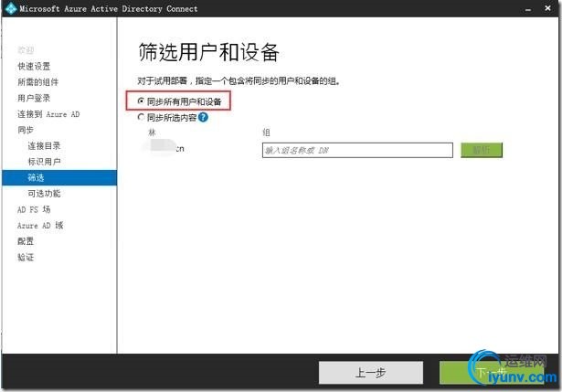Open 可选功能 sub-step
The height and width of the screenshot is (392, 562).
point(44,194)
